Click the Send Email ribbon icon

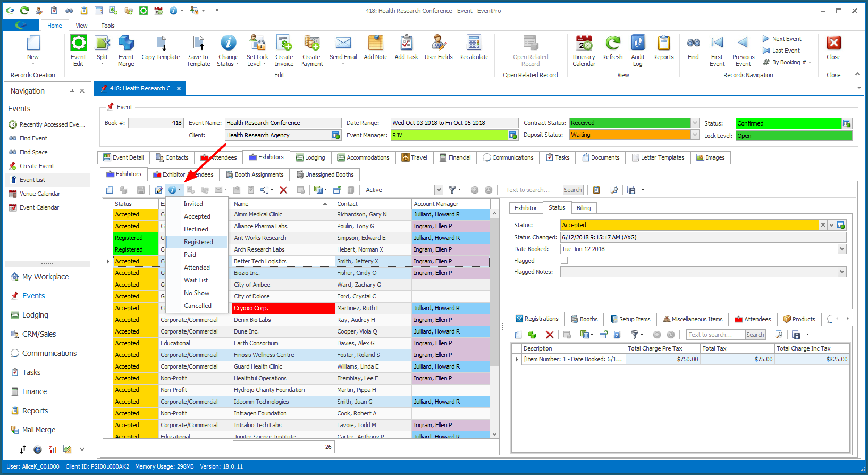(x=343, y=49)
